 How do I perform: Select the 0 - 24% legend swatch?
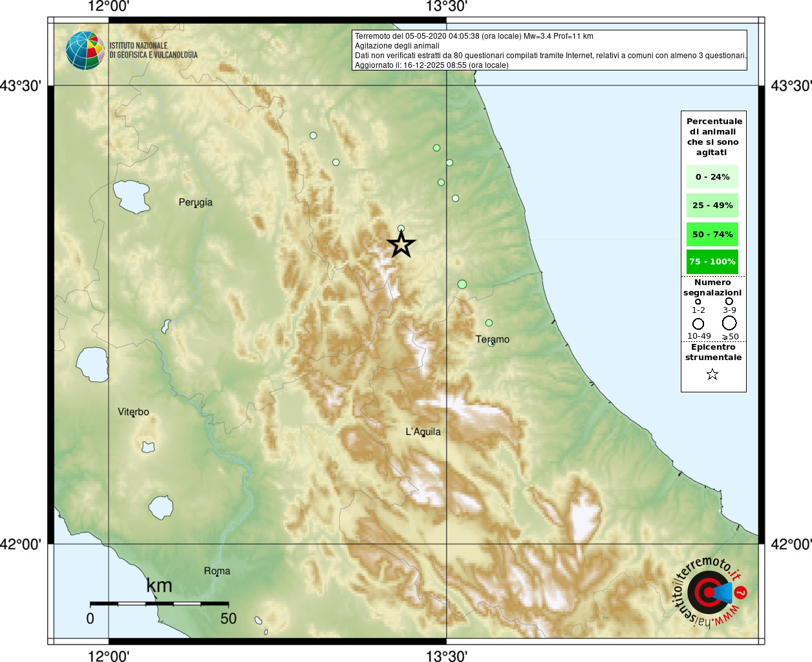(712, 176)
